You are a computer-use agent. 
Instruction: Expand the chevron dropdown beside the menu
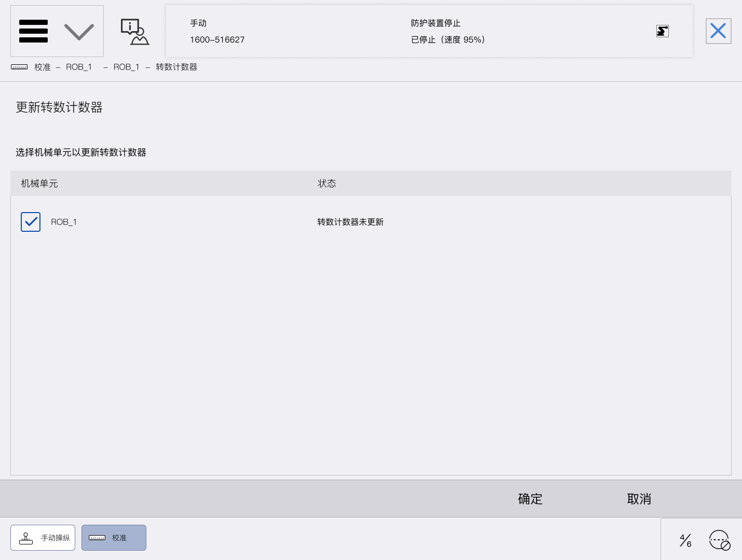click(x=79, y=32)
